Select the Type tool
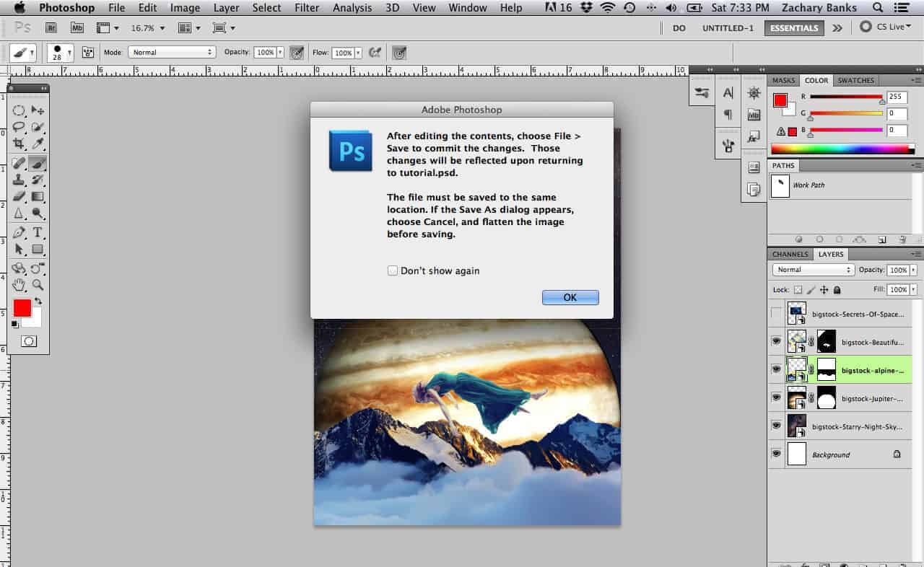Viewport: 924px width, 567px height. [x=38, y=232]
